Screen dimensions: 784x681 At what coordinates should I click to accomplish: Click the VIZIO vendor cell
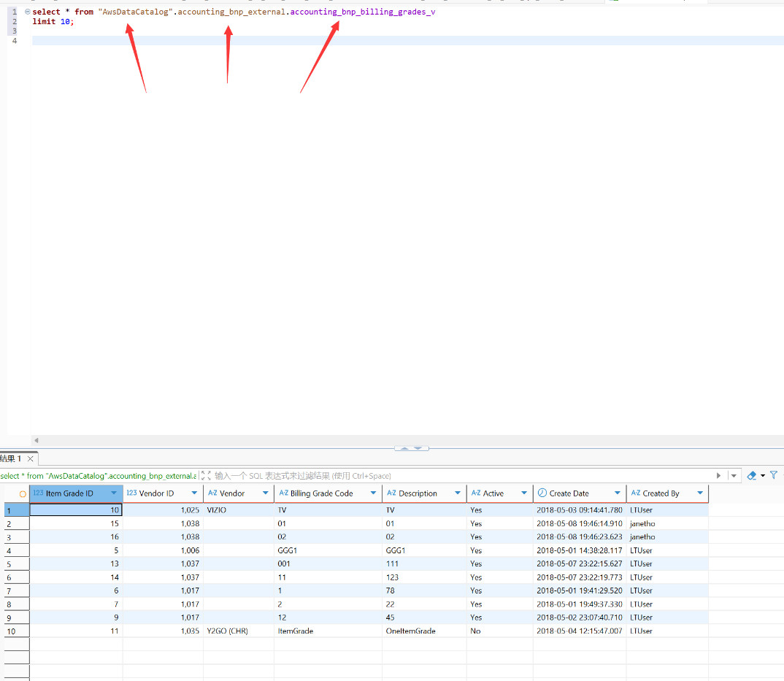pyautogui.click(x=239, y=510)
